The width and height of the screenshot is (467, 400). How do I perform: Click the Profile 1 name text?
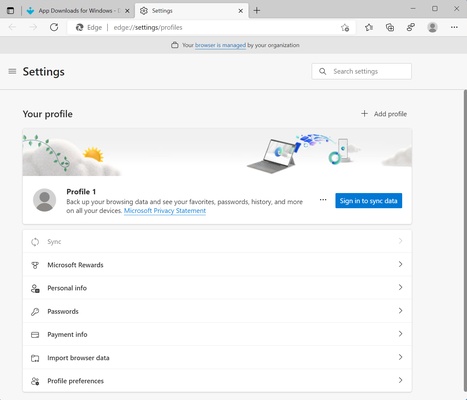pos(81,192)
